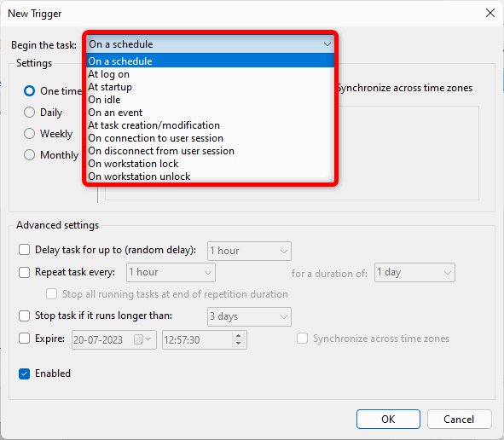
Task: Expand the 1 day duration dropdown
Action: pyautogui.click(x=414, y=273)
